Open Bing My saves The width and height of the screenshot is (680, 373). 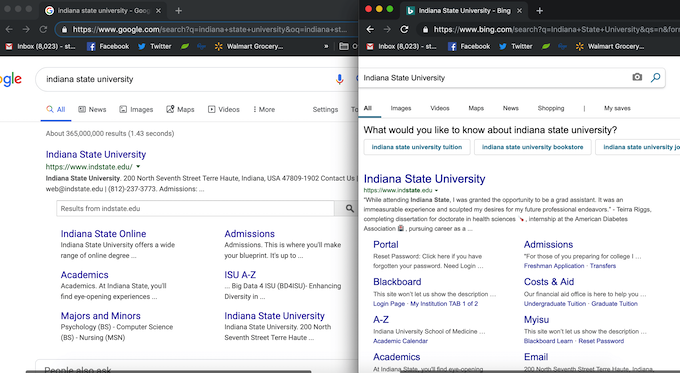pyautogui.click(x=617, y=108)
